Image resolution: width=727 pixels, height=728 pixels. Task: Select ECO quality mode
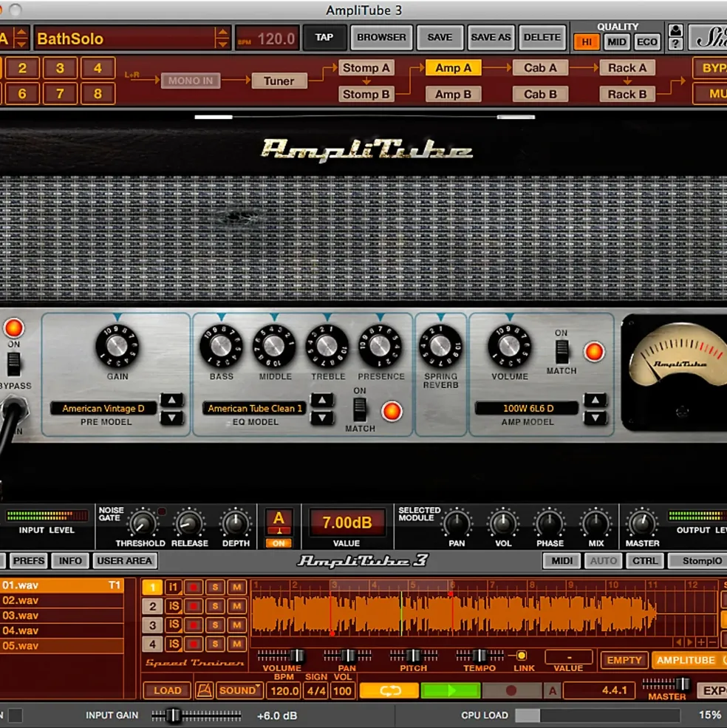646,42
